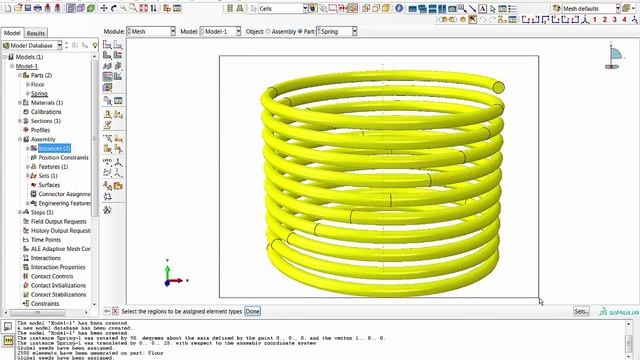Click the New Model Database icon
Viewport: 640px width, 360px height.
[x=7, y=8]
